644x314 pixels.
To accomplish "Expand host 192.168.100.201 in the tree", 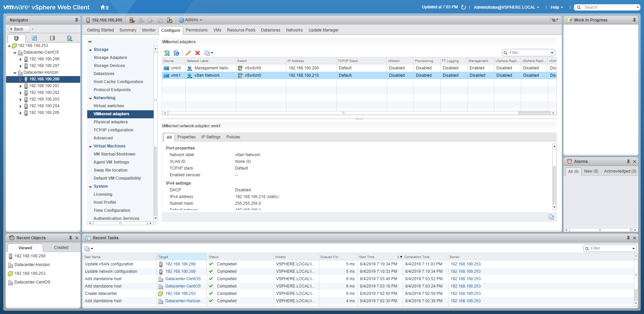I will [x=20, y=86].
